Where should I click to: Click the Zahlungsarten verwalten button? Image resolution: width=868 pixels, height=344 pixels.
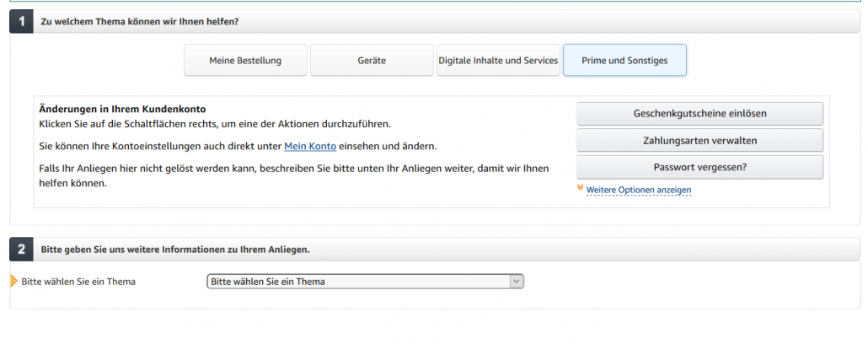tap(699, 140)
